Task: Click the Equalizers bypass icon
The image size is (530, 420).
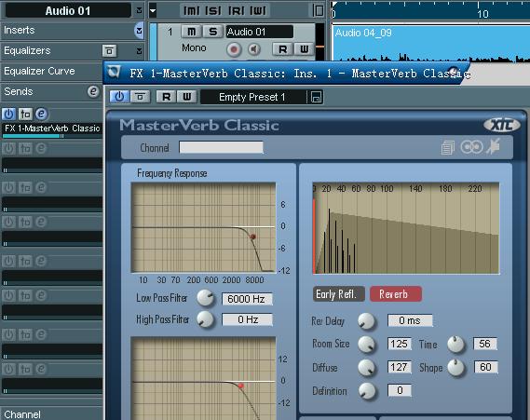Action: click(109, 51)
